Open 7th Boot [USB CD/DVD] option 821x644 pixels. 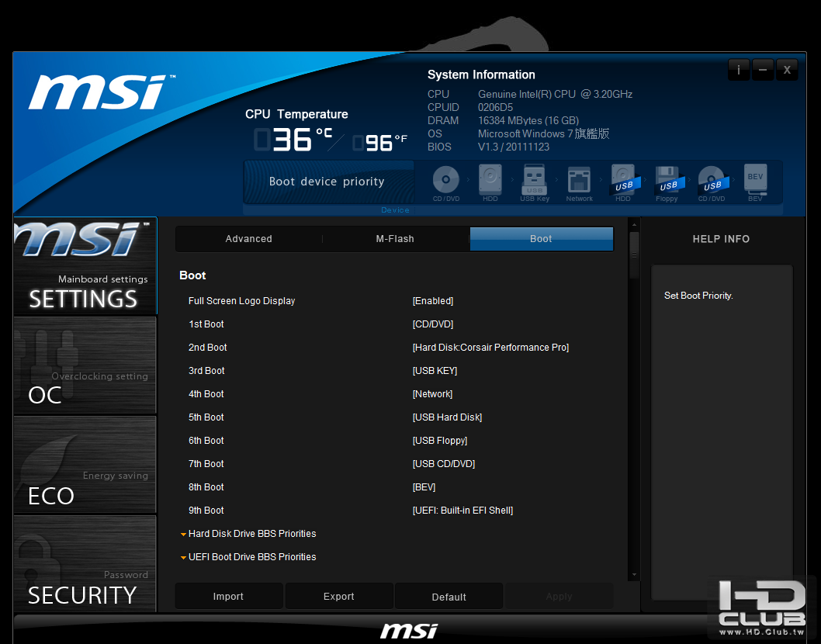[444, 464]
